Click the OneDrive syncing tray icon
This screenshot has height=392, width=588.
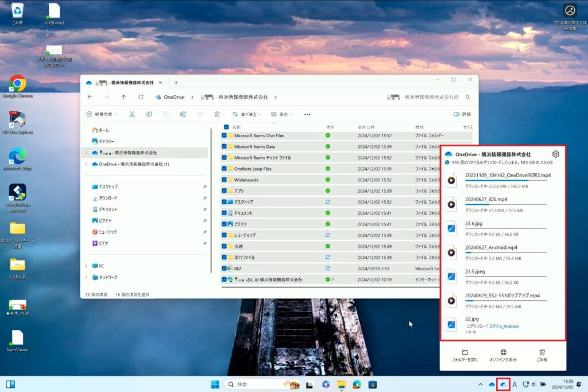click(503, 385)
